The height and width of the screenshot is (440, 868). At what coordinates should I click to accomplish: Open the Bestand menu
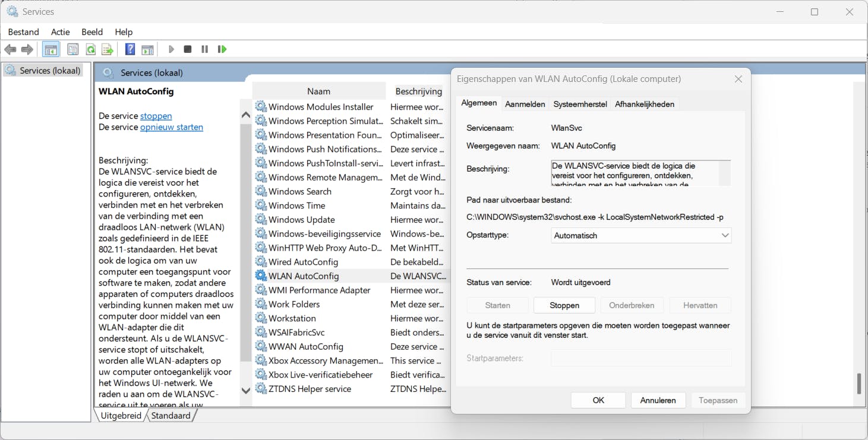(24, 32)
